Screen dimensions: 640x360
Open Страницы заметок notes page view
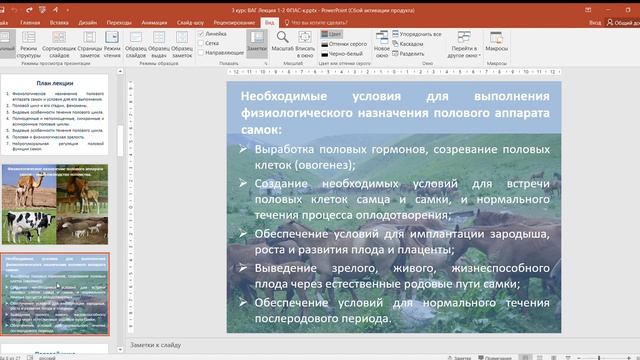tap(89, 44)
